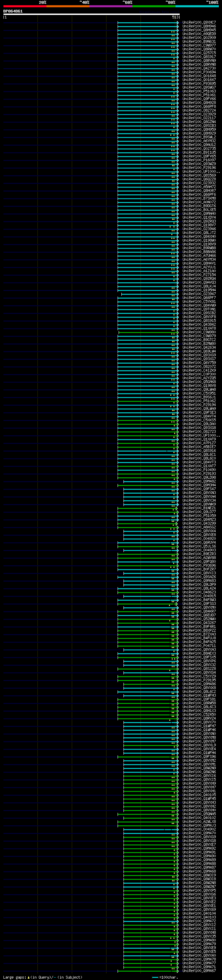Select subject label UniRef100_B9S6J1
Viewport: 222px width, 980px height.
pos(199,397)
